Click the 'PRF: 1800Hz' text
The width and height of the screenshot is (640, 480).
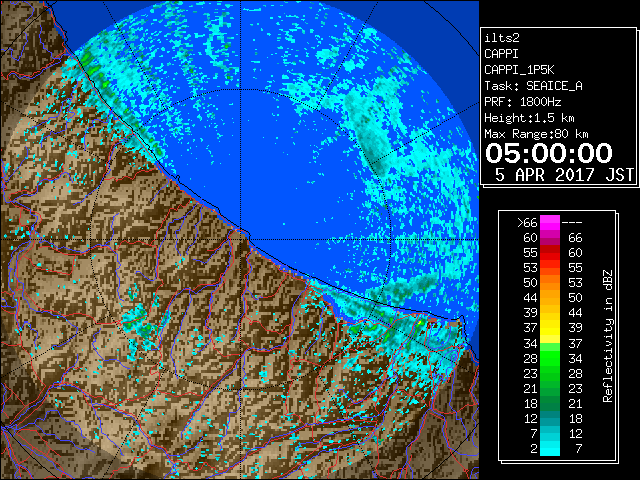click(525, 102)
